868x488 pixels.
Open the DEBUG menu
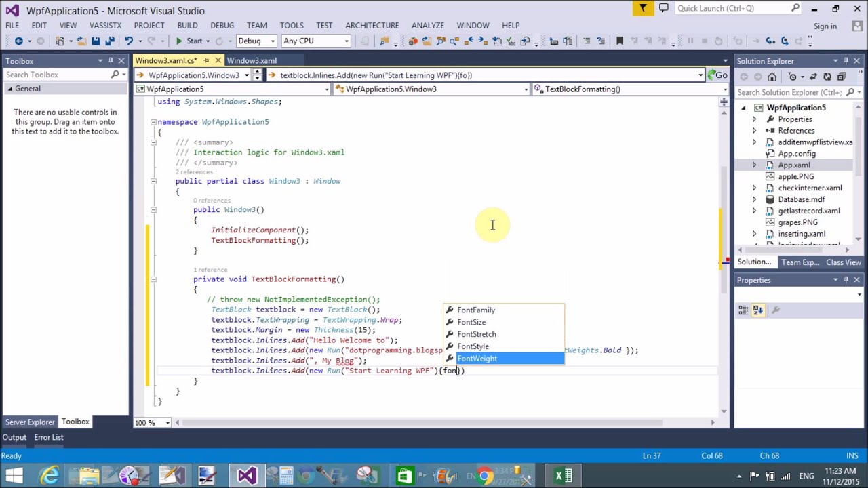click(222, 25)
